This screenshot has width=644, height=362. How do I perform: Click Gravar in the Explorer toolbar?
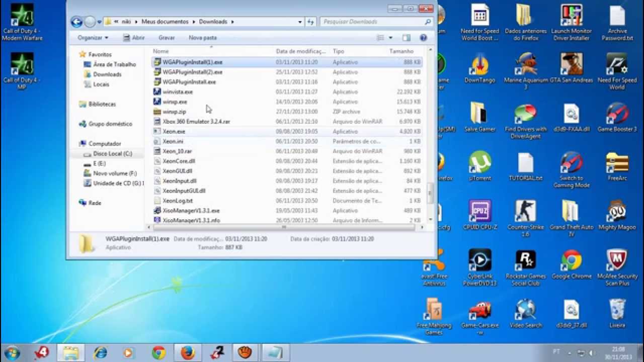tap(167, 38)
